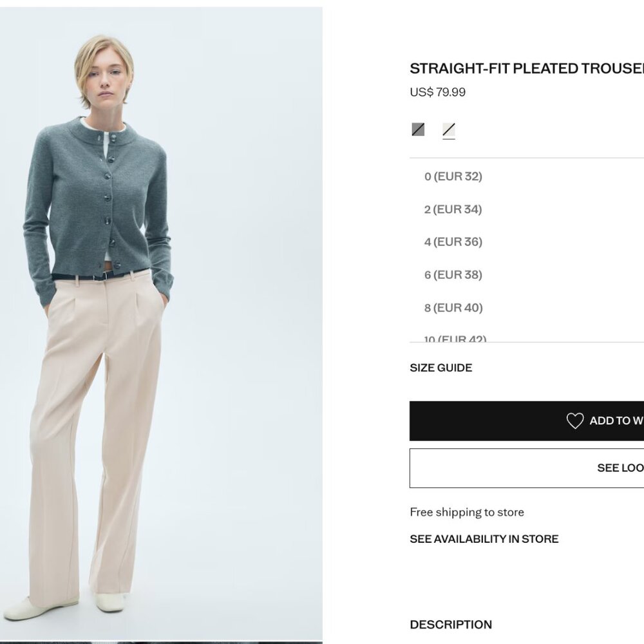Choose size 0 (EUR 32)
Image resolution: width=644 pixels, height=644 pixels.
coord(453,176)
